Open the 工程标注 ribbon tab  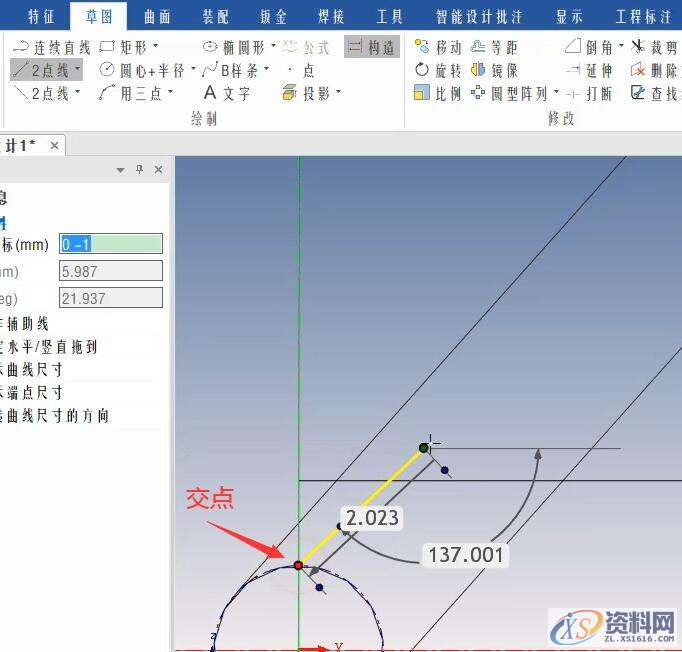[x=643, y=17]
